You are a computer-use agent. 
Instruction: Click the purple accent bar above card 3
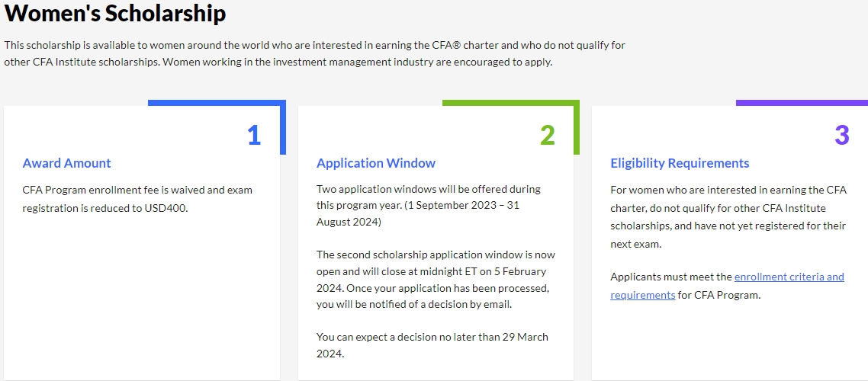801,103
